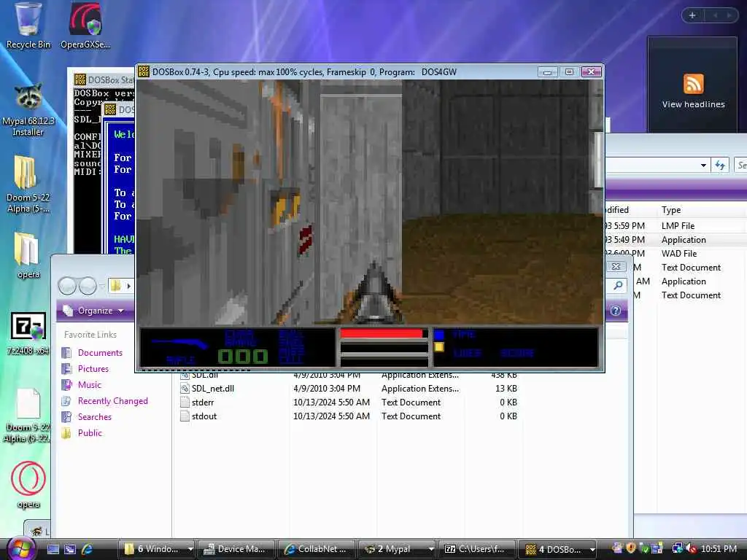Switch to 7-Zip C:\Users taskbar button
This screenshot has height=560, width=747.
pyautogui.click(x=477, y=549)
